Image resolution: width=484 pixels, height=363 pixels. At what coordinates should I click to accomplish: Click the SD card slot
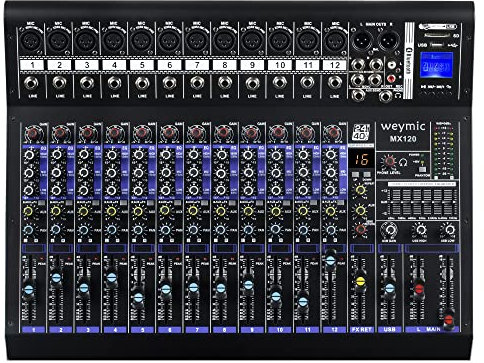pos(437,35)
